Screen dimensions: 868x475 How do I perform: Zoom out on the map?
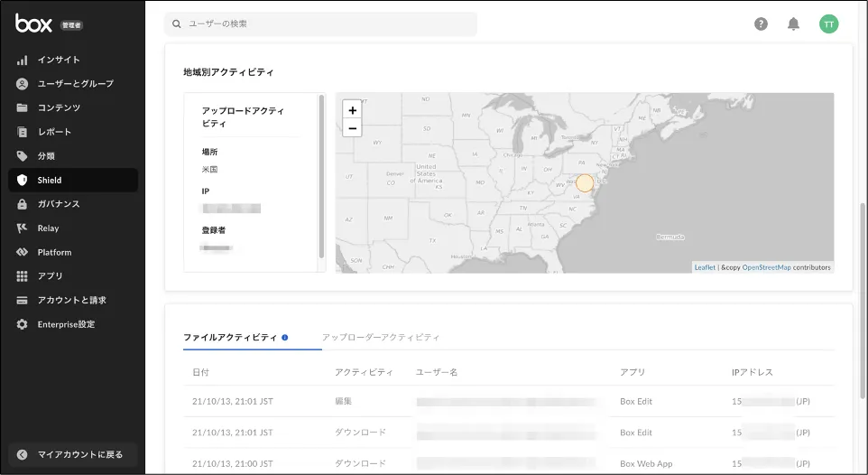tap(352, 128)
